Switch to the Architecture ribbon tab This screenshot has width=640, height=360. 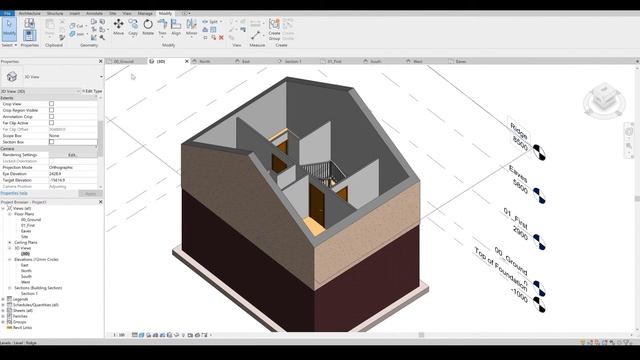click(29, 13)
